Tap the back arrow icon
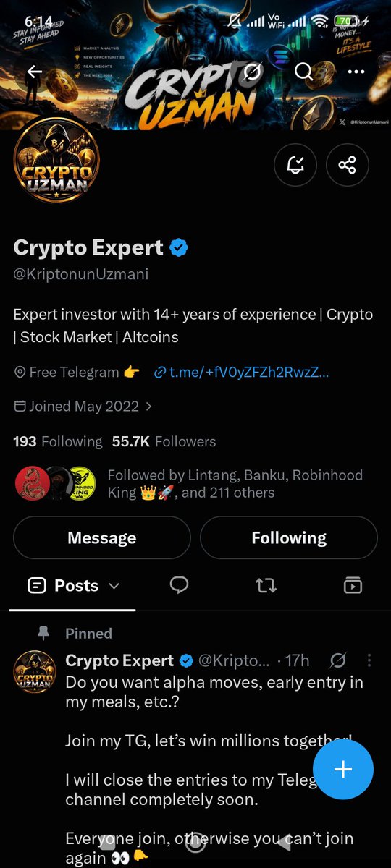 [35, 72]
